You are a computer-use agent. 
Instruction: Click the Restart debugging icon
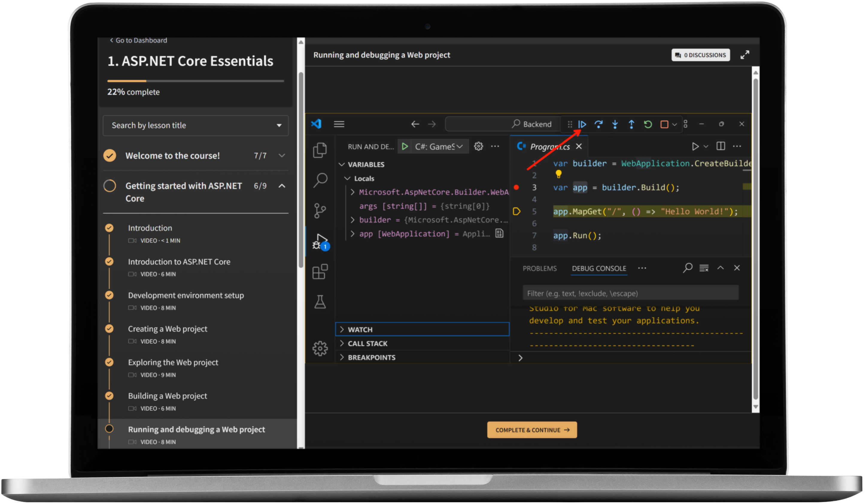pyautogui.click(x=648, y=125)
